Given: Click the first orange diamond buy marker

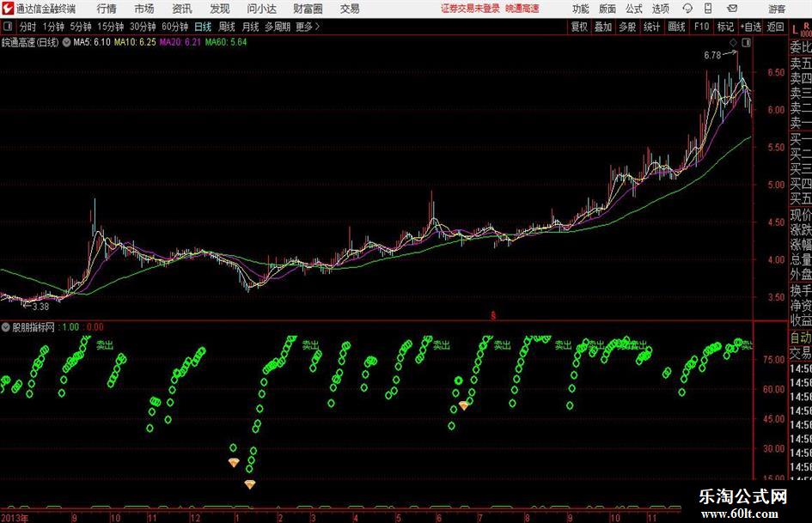Looking at the screenshot, I should 234,462.
